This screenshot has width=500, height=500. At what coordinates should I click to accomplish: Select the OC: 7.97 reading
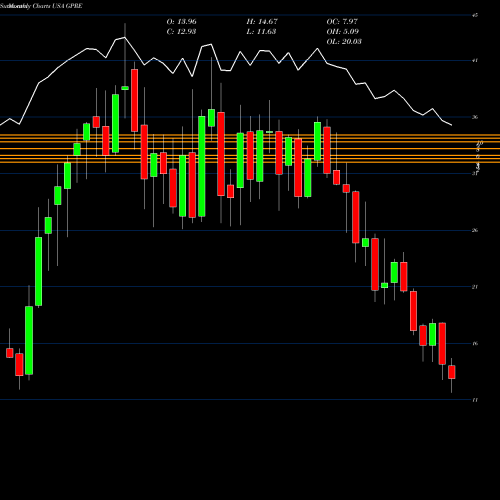tap(342, 22)
